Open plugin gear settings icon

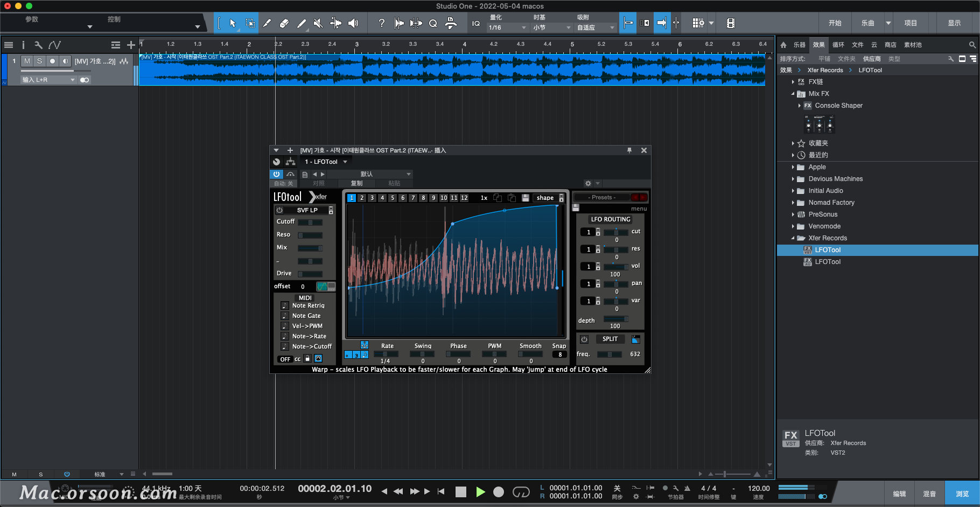[588, 183]
